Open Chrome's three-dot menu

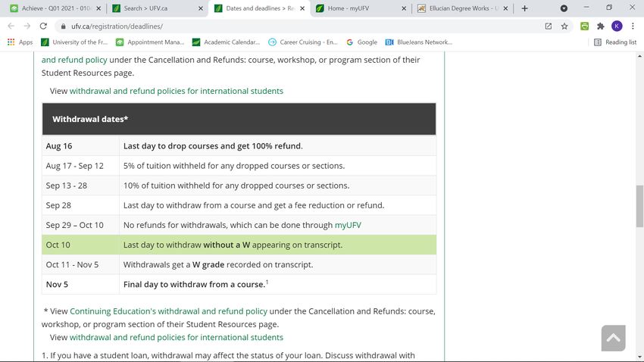tap(633, 27)
